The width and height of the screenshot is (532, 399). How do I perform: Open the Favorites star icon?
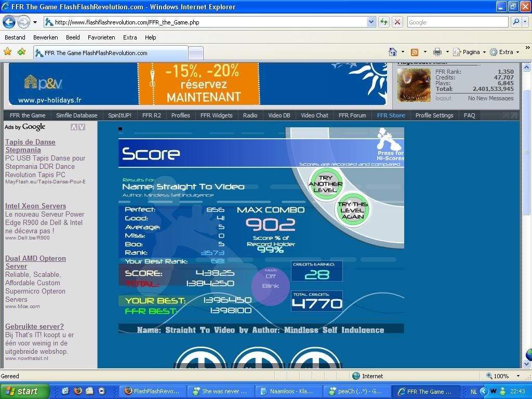pos(8,52)
